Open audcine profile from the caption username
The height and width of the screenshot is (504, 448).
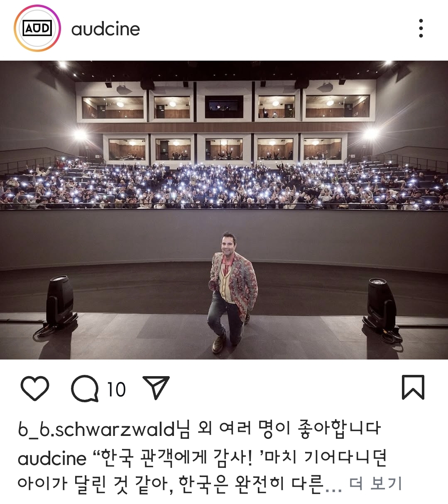point(52,458)
